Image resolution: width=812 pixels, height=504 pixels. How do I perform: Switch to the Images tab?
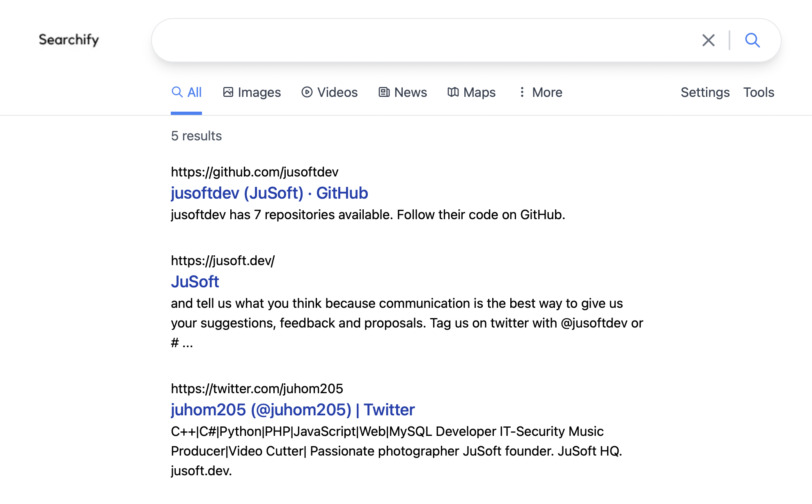coord(259,92)
